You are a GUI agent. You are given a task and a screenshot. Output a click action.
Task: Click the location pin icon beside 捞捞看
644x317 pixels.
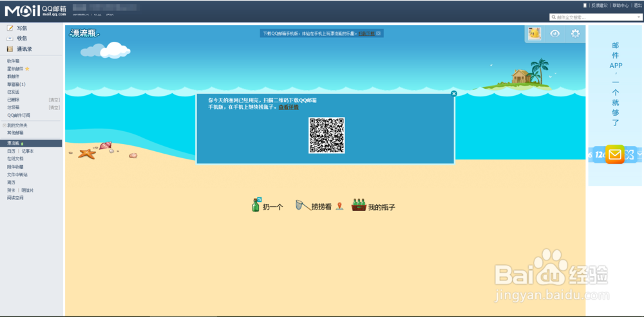(x=339, y=206)
